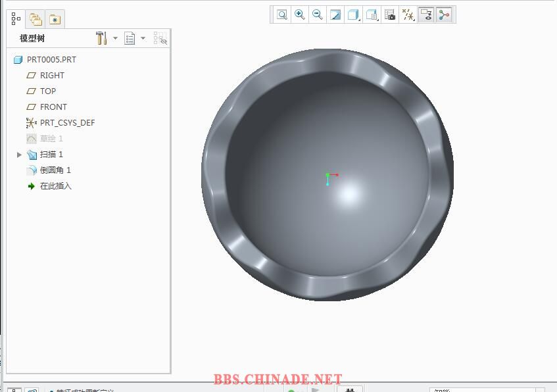
Task: Switch to the Folder Browser tab
Action: [36, 20]
